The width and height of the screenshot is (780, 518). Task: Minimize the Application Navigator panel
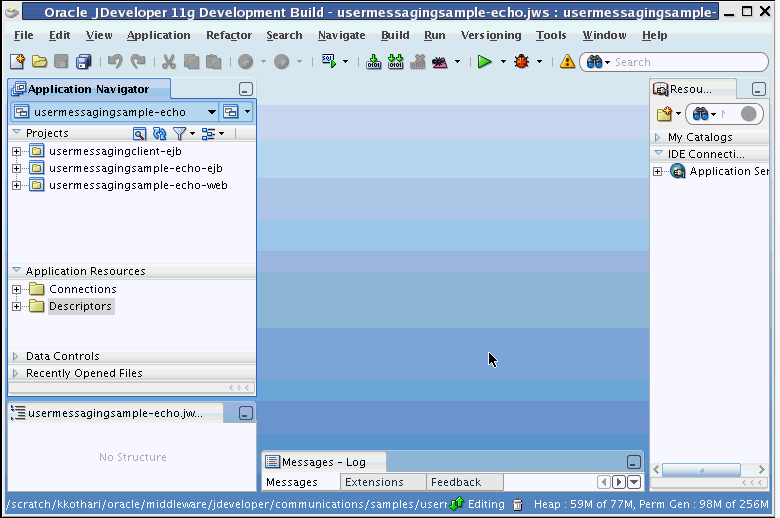[246, 90]
